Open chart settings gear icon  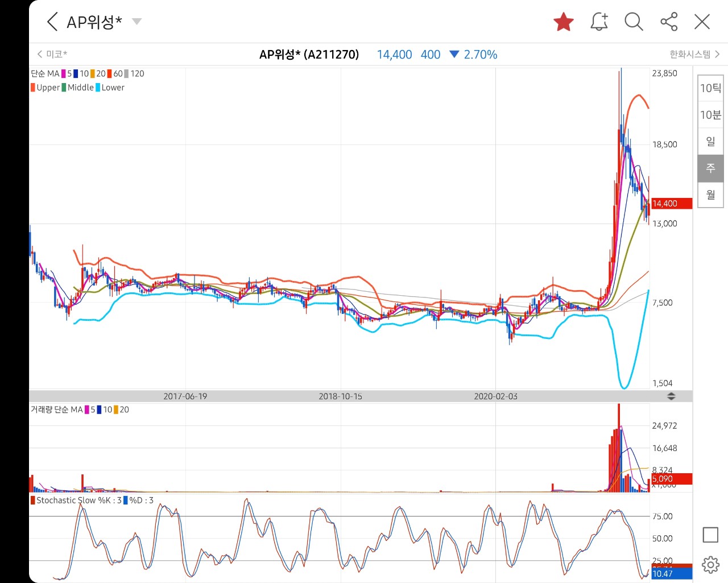coord(710,565)
